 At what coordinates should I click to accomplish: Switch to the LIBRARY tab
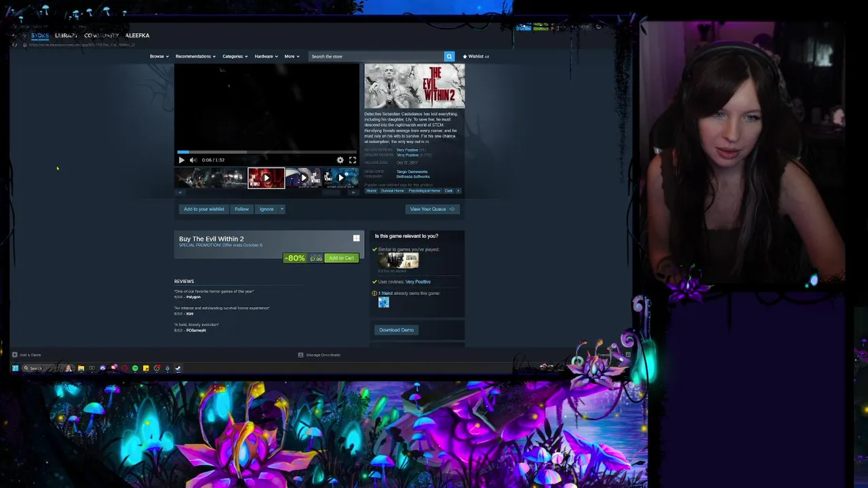tap(66, 35)
